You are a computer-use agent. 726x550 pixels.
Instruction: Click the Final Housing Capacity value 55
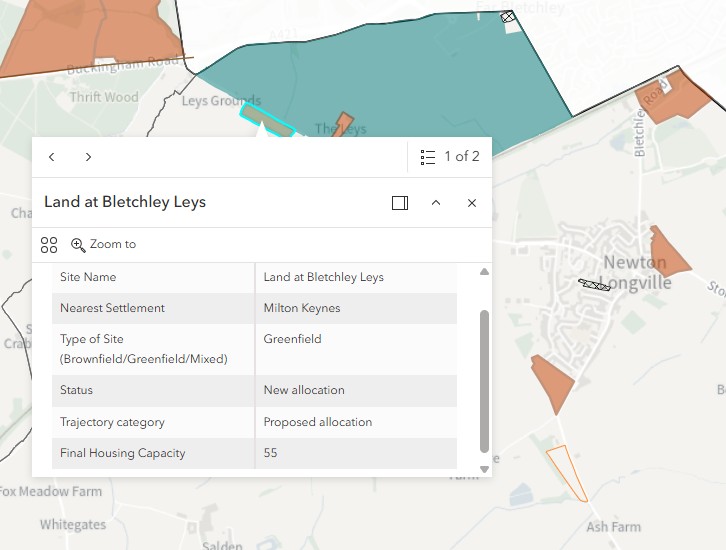[x=270, y=453]
